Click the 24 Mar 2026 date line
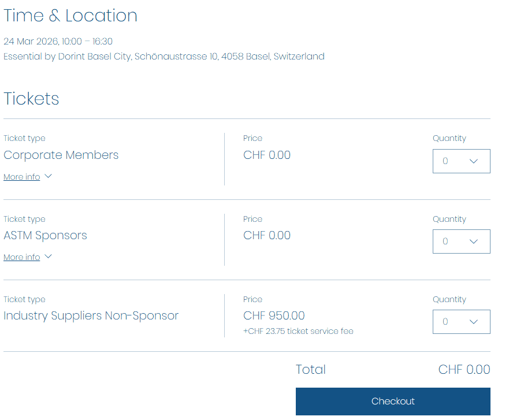 pos(58,42)
